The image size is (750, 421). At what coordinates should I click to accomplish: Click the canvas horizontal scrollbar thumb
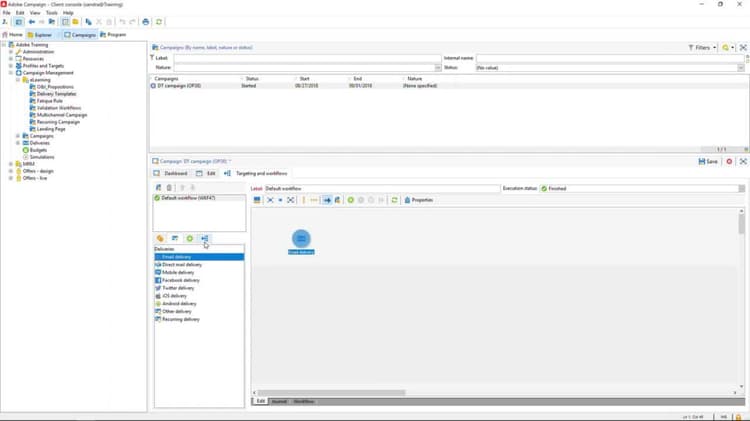[x=331, y=393]
